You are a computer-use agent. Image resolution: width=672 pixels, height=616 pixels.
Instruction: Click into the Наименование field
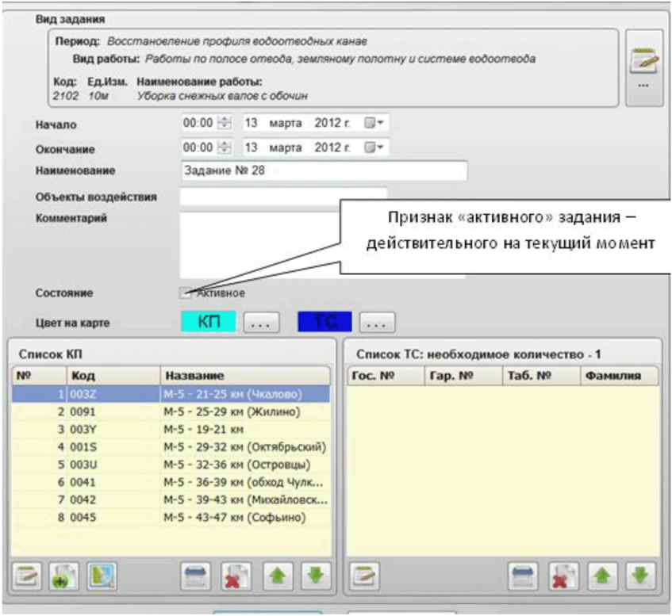(324, 170)
